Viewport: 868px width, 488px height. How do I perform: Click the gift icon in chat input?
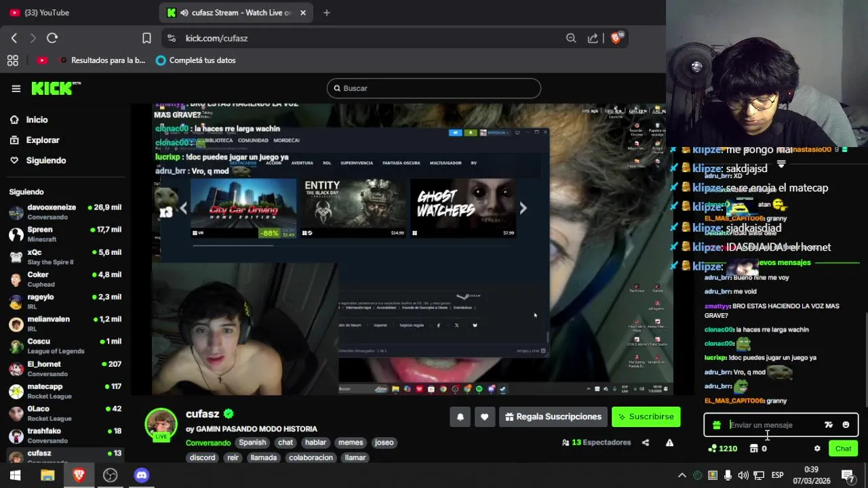click(x=717, y=425)
